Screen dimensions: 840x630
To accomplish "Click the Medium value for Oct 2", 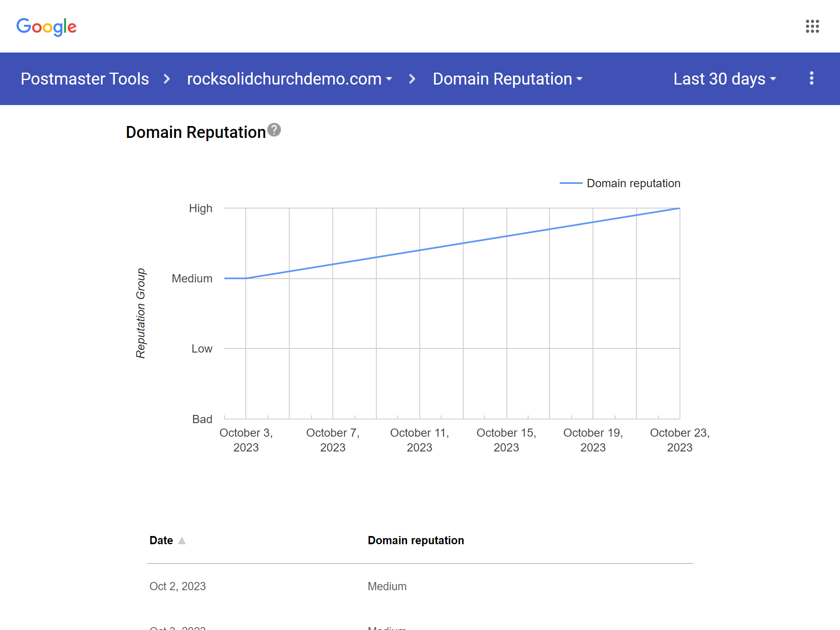I will (387, 586).
